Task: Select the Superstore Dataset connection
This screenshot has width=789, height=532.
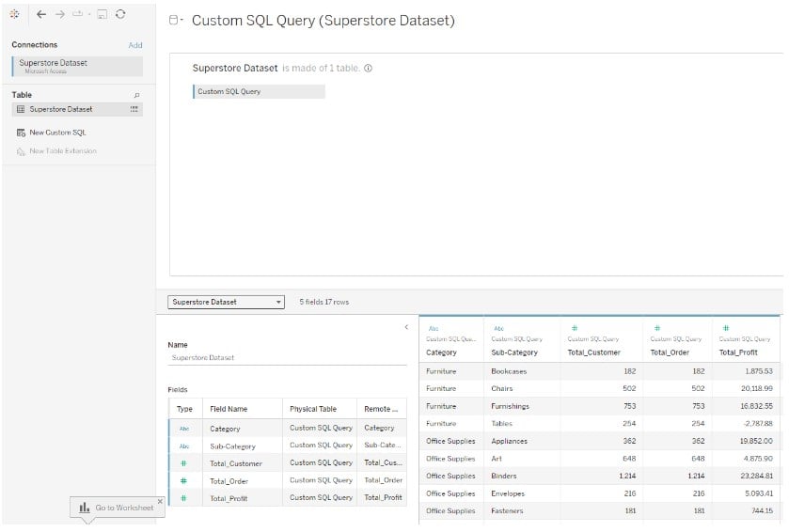Action: coord(77,67)
